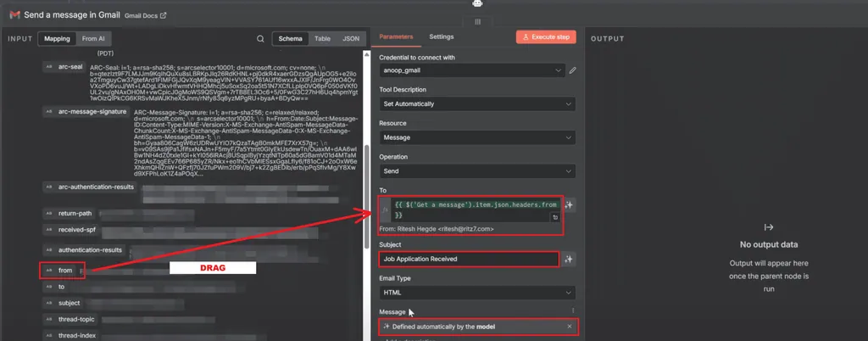Open the Gmail Docs link

[145, 15]
